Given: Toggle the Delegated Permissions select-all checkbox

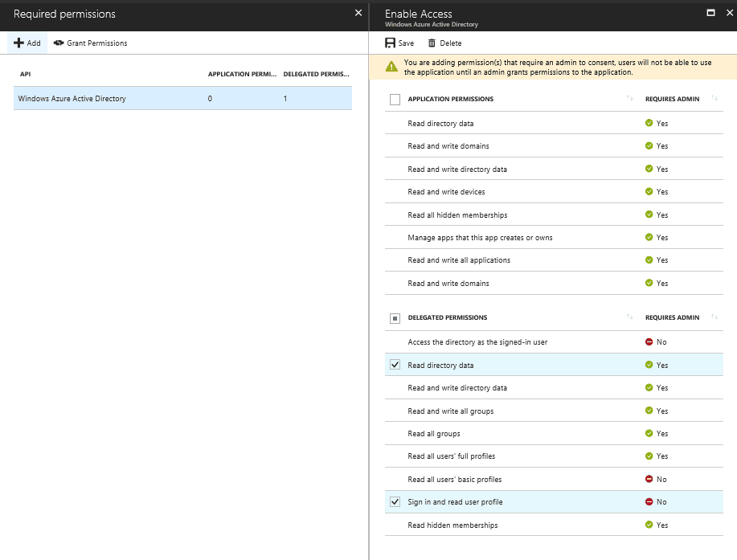Looking at the screenshot, I should pyautogui.click(x=395, y=318).
